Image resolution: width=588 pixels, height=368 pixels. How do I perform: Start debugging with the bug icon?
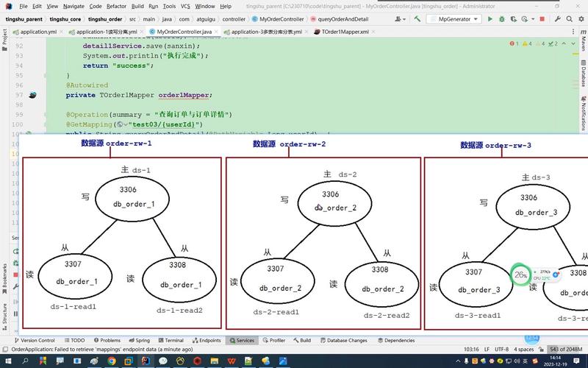(x=502, y=19)
